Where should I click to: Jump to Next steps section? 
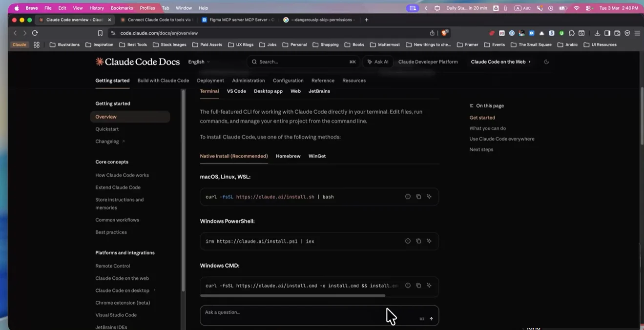481,149
